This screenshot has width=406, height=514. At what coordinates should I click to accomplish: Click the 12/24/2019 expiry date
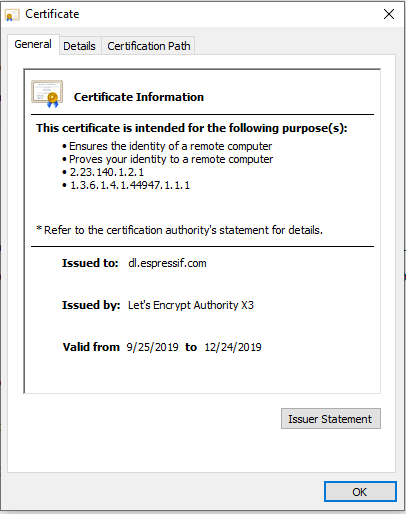tap(233, 347)
